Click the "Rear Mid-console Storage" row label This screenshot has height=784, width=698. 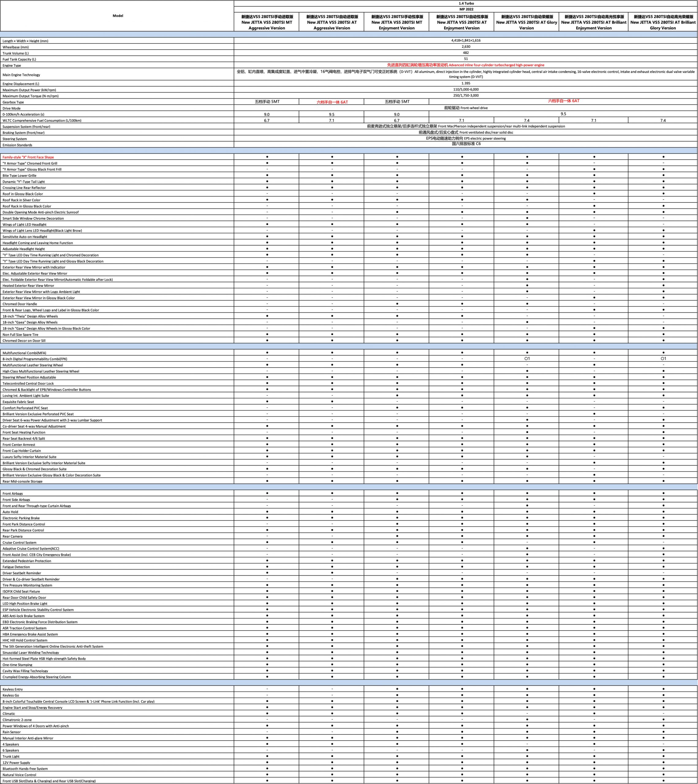coord(22,481)
